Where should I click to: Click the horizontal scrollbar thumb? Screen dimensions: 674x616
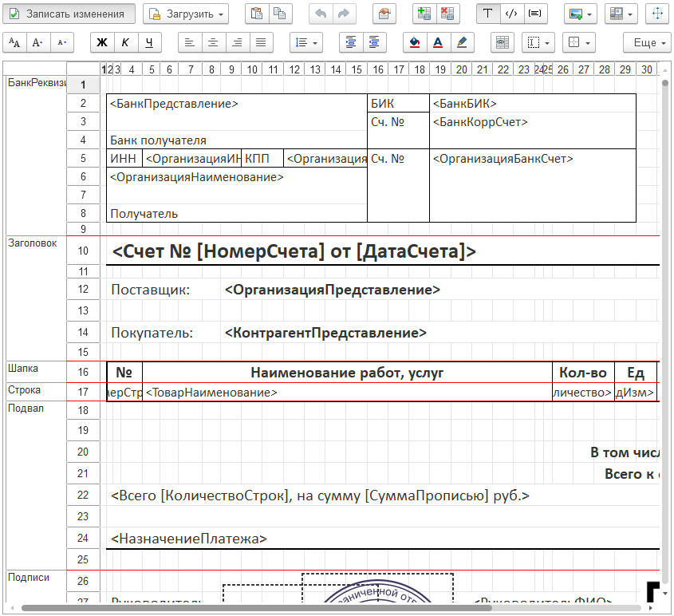tap(257, 608)
